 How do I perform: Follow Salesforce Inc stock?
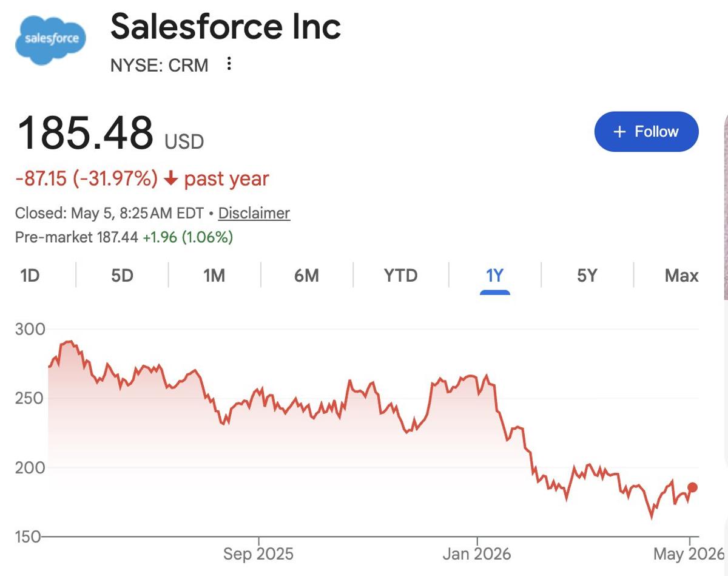click(x=646, y=132)
